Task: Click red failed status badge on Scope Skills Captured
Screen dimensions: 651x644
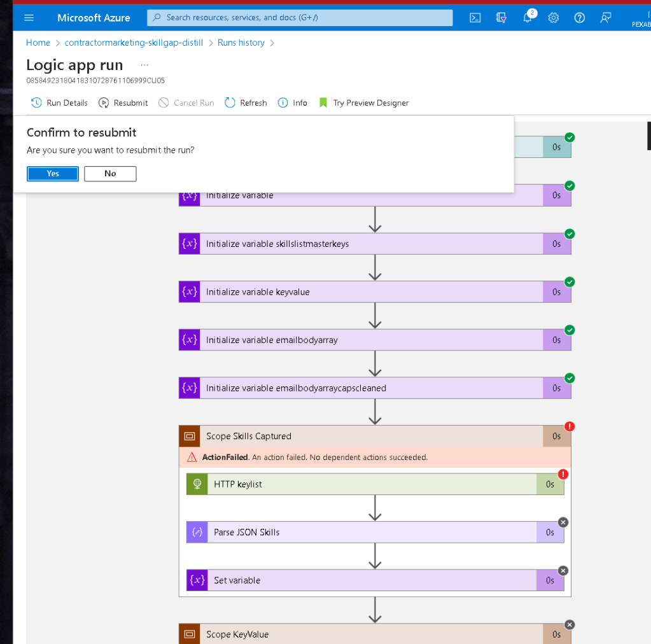Action: click(x=570, y=426)
